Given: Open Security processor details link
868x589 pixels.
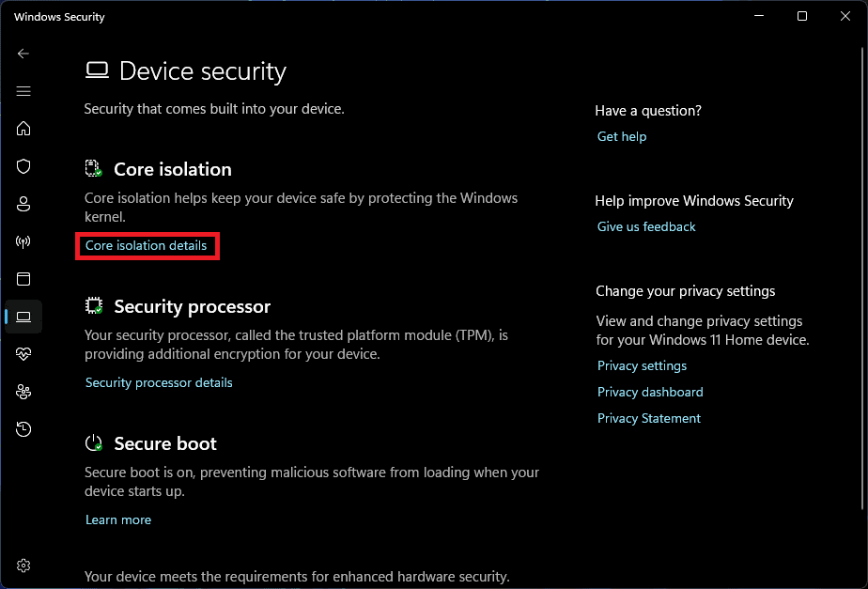Looking at the screenshot, I should (159, 382).
